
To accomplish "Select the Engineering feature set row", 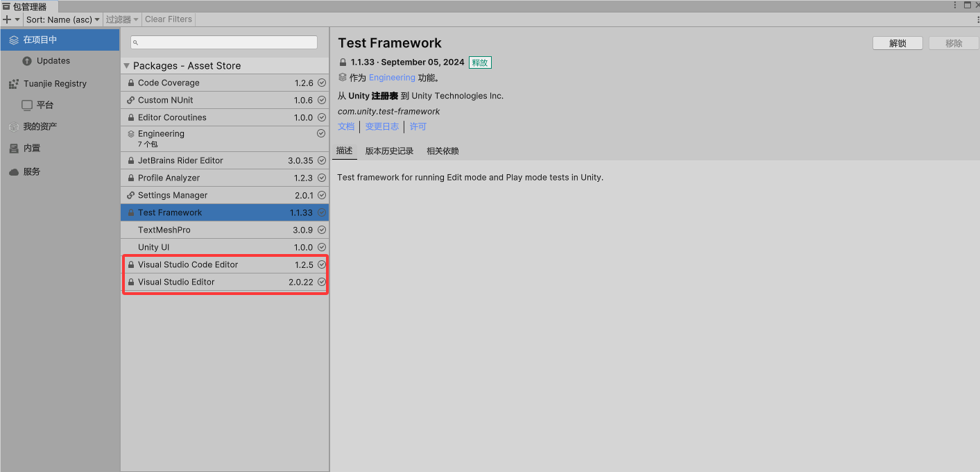I will coord(225,139).
